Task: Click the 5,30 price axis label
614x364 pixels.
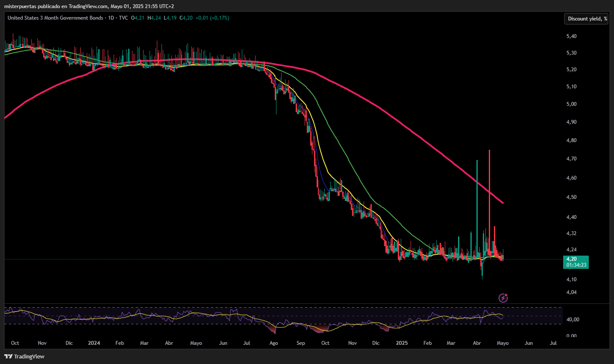Action: 571,53
